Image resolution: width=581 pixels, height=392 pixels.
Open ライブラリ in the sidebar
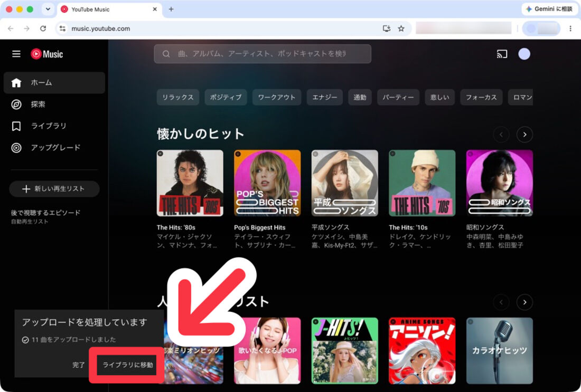54,126
